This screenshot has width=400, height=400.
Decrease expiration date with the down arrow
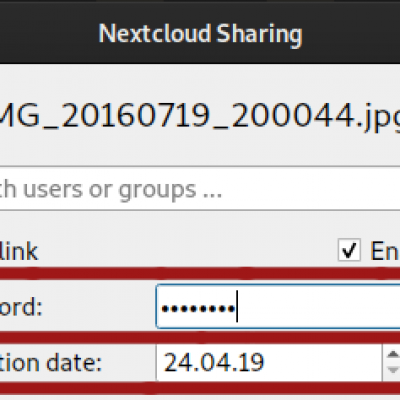click(393, 370)
